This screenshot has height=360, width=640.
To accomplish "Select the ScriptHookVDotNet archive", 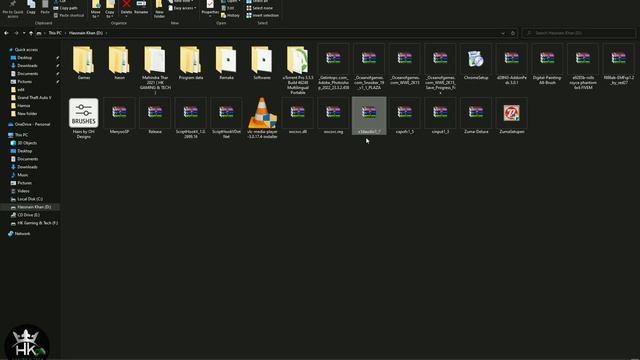I will pyautogui.click(x=226, y=118).
